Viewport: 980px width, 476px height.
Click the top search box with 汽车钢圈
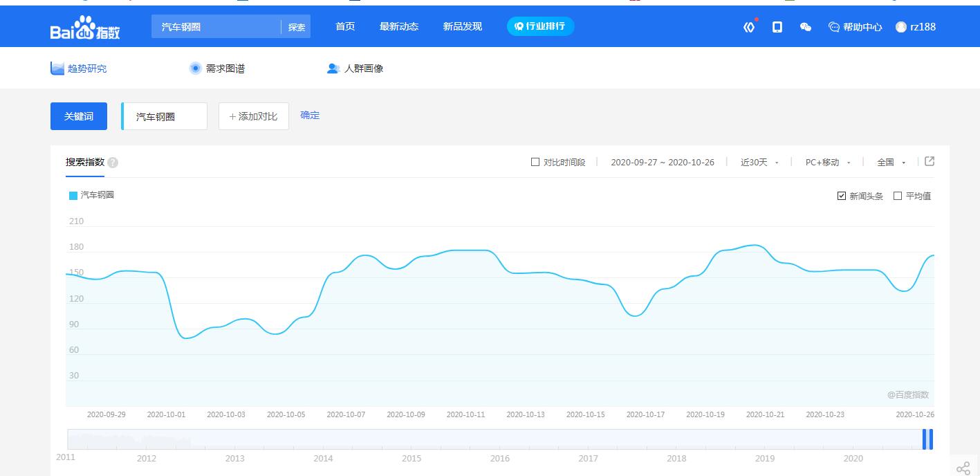coord(216,27)
